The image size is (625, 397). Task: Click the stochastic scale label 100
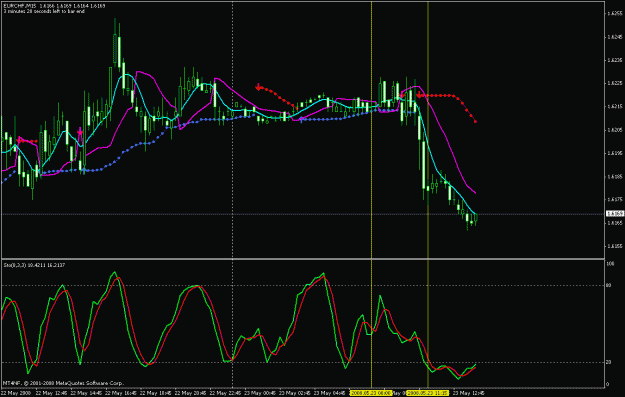[x=609, y=264]
